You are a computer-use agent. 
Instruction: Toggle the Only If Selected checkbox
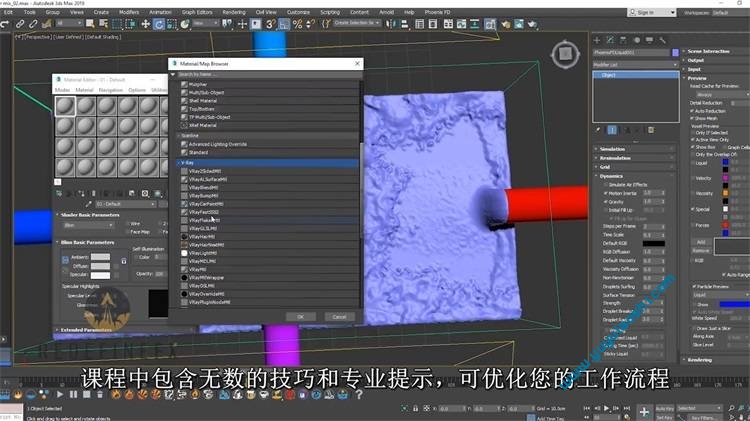(x=692, y=133)
